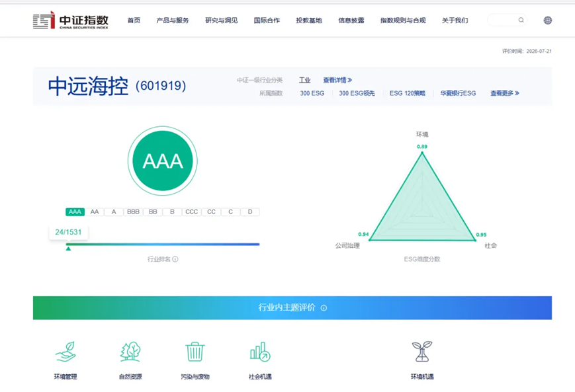Screen dimensions: 575x392
Task: Click the China Securities Index logo
Action: tap(70, 20)
